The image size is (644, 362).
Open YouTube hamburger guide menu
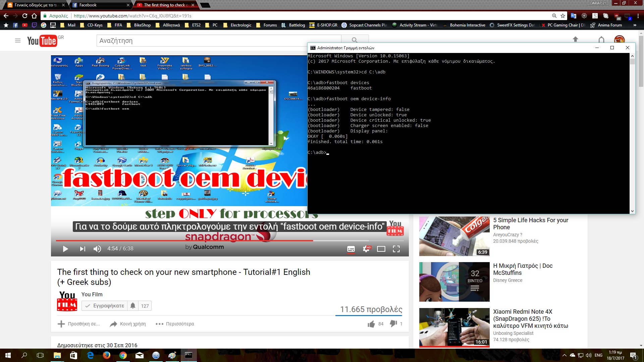point(18,41)
